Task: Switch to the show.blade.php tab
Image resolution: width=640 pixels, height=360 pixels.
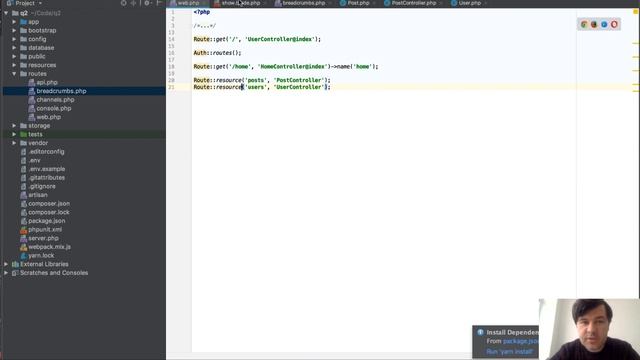Action: pyautogui.click(x=241, y=3)
